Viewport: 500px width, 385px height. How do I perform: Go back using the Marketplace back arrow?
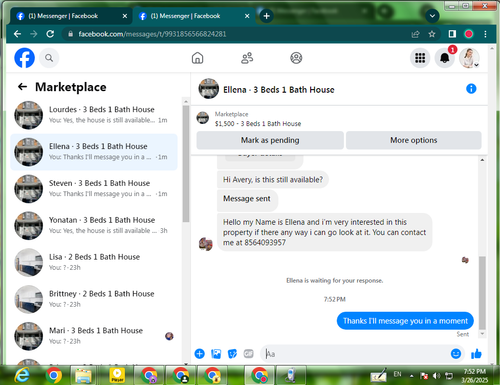click(x=22, y=87)
